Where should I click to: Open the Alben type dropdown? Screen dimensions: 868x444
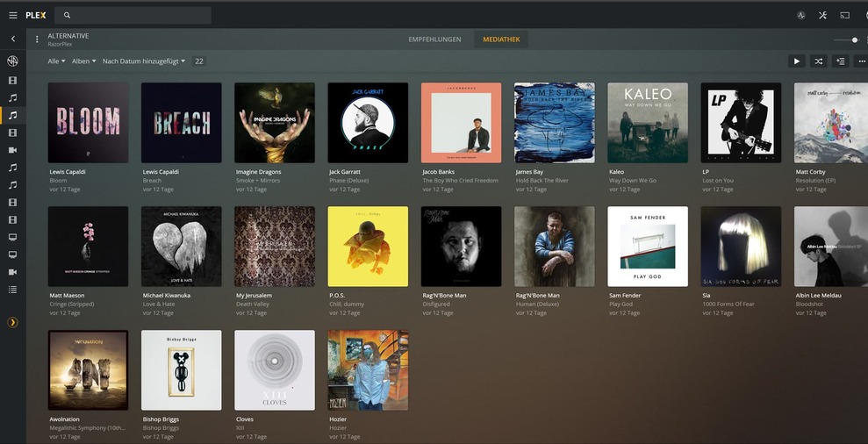[84, 61]
